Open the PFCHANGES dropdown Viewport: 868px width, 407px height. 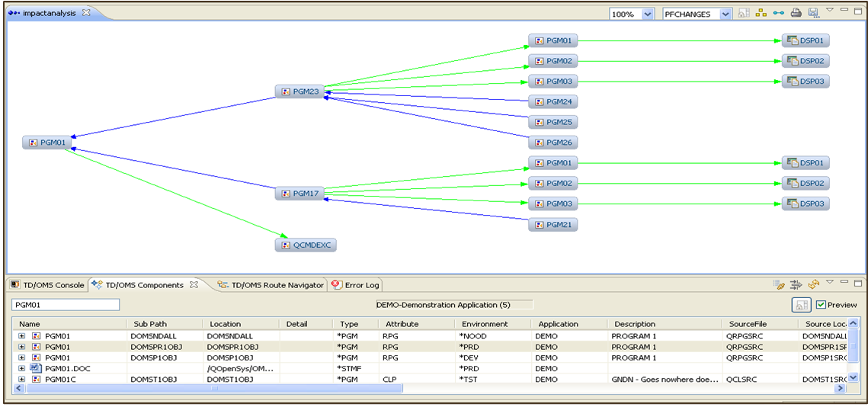pos(725,14)
